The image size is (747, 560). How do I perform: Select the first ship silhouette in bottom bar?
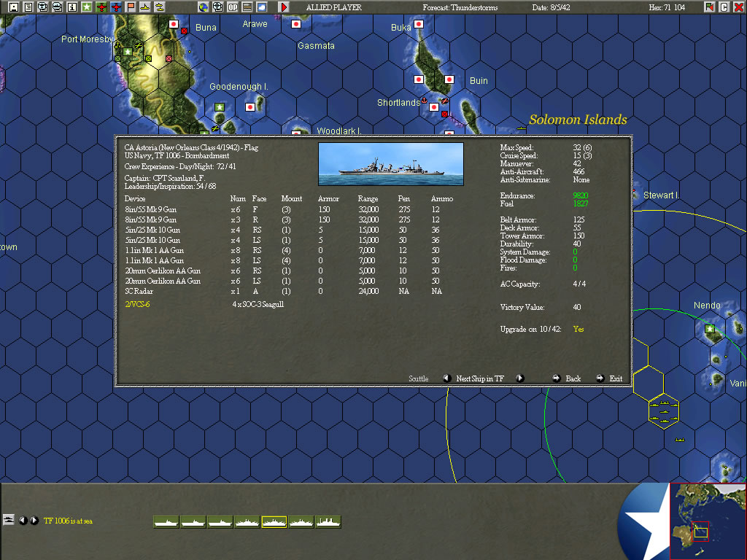click(166, 522)
